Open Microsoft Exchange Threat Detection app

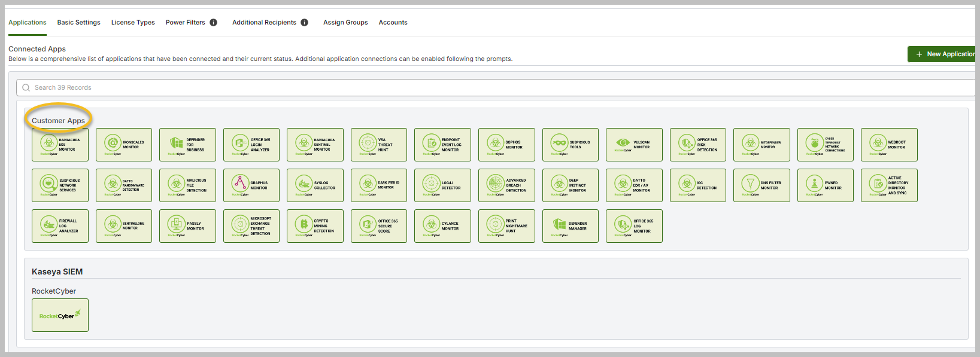point(251,226)
